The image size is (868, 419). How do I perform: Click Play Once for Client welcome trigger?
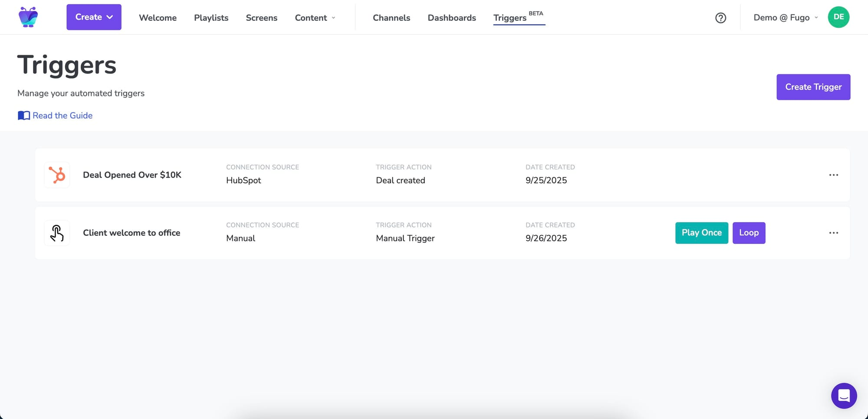coord(701,233)
